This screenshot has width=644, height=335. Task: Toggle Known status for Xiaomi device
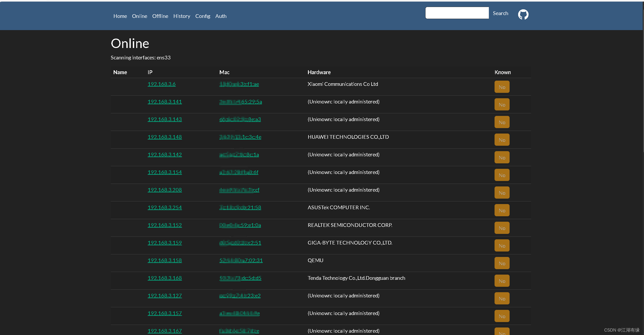(502, 87)
